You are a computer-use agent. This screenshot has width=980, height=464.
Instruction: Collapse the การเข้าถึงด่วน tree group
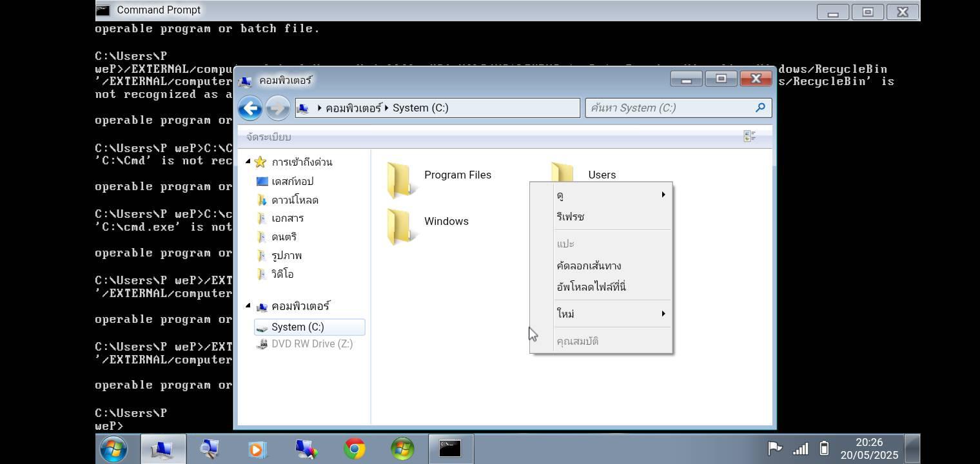tap(248, 162)
